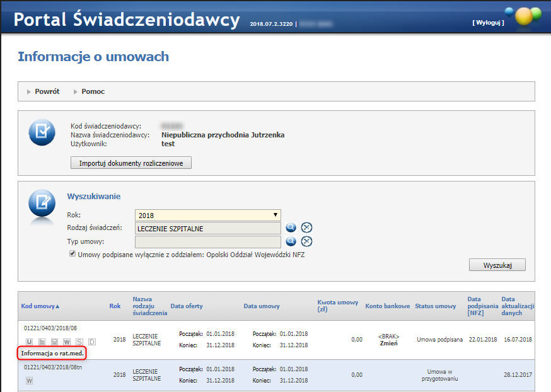Click the D icon in first contract row
The image size is (551, 392).
(91, 342)
